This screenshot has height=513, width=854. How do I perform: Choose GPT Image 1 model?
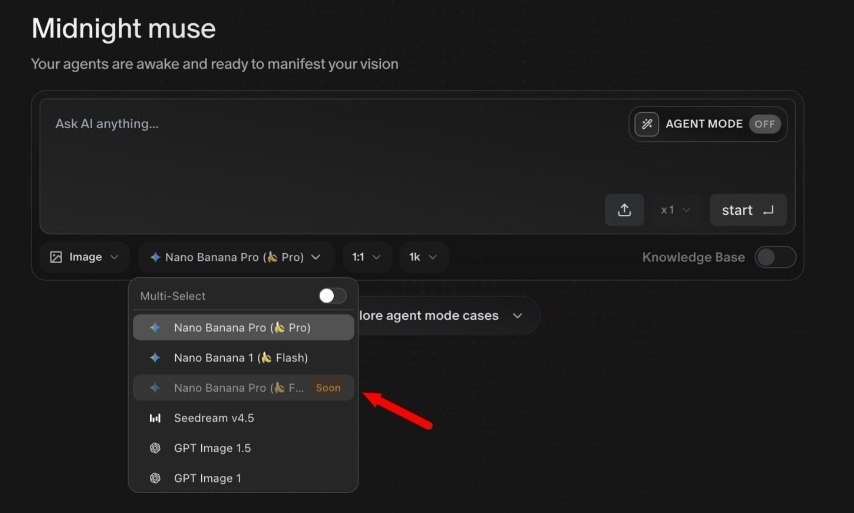tap(243, 478)
